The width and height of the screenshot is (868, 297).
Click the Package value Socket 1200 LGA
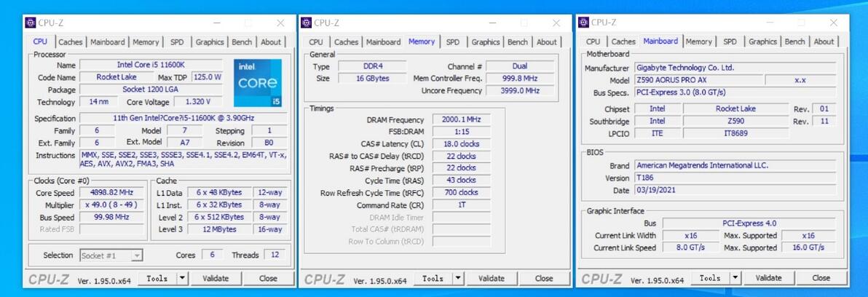click(151, 90)
